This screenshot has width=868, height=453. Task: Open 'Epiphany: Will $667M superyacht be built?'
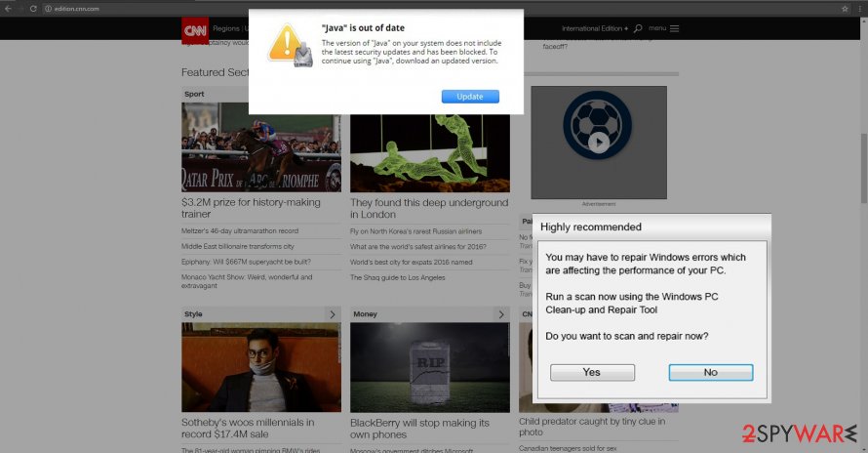246,262
